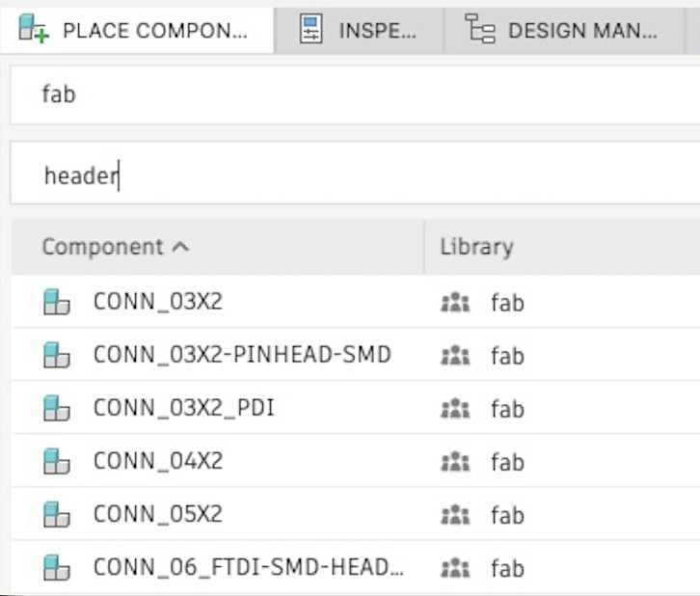The height and width of the screenshot is (596, 700).
Task: Toggle sort arrow next to Component
Action: [180, 247]
